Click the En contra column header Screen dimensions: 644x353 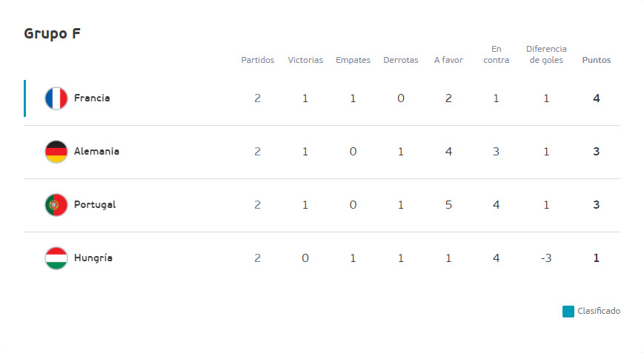496,55
